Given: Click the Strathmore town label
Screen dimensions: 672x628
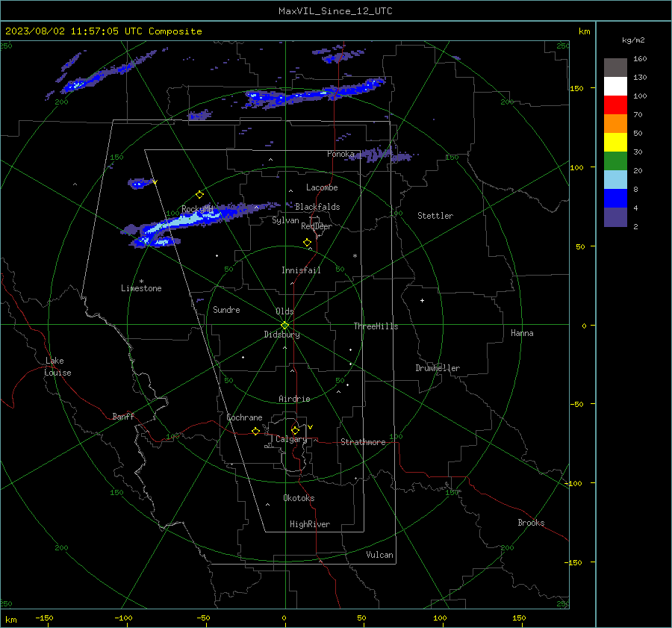Looking at the screenshot, I should [x=363, y=442].
